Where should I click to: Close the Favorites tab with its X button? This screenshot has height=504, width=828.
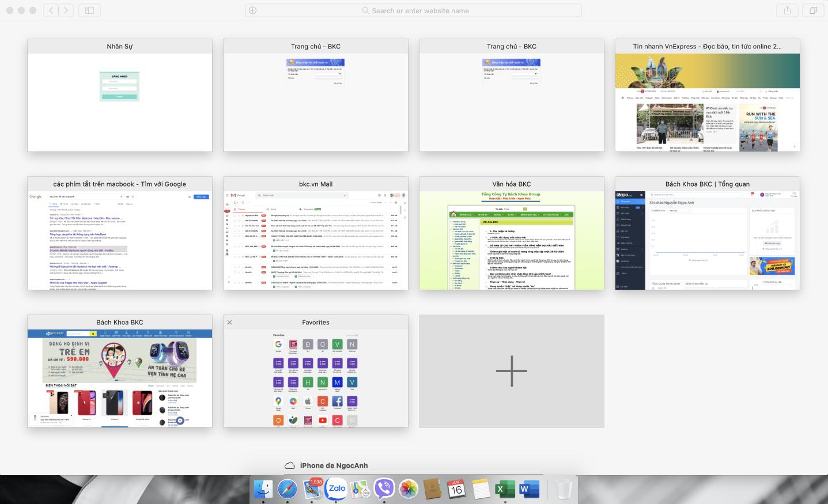click(229, 323)
